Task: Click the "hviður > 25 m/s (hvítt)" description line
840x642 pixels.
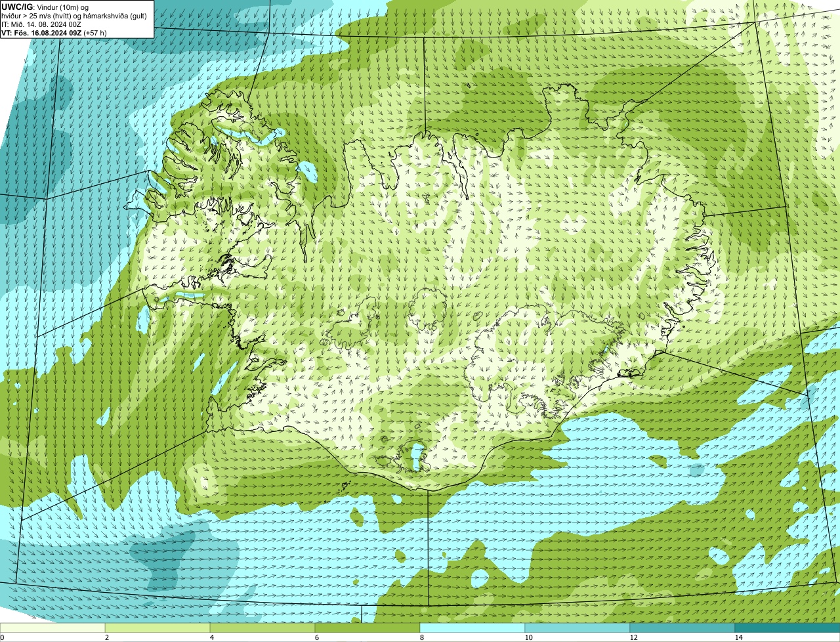Action: point(73,15)
